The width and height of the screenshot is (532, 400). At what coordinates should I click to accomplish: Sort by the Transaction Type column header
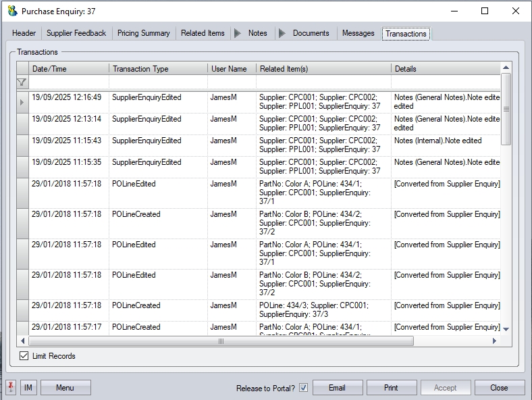pyautogui.click(x=157, y=69)
